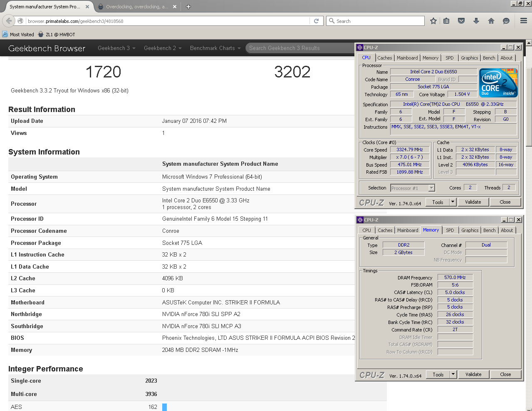This screenshot has height=411, width=532.
Task: Open Most Visited bookmarks folder
Action: pos(18,35)
